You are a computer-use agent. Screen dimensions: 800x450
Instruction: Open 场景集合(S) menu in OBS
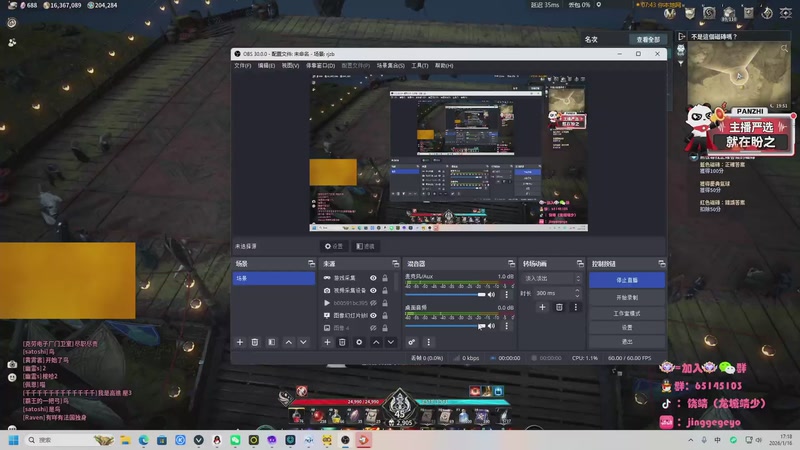(x=391, y=66)
